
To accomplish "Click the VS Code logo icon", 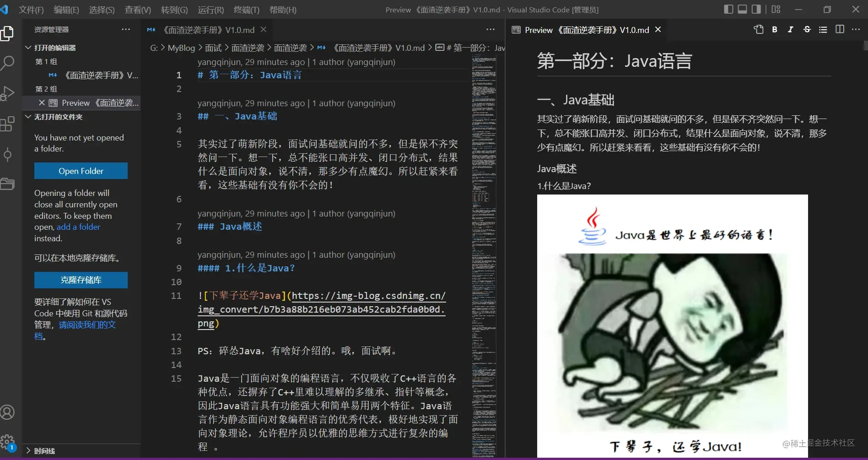I will [x=4, y=9].
